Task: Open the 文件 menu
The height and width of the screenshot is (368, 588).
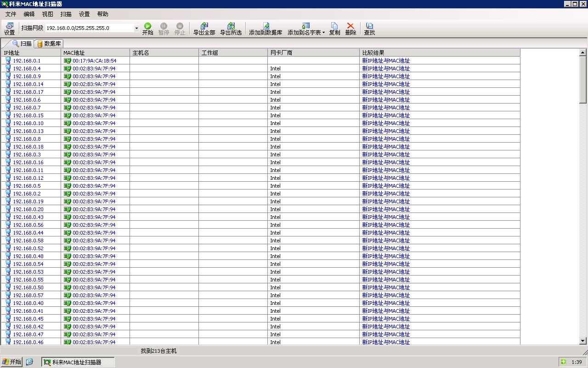Action: [x=11, y=14]
